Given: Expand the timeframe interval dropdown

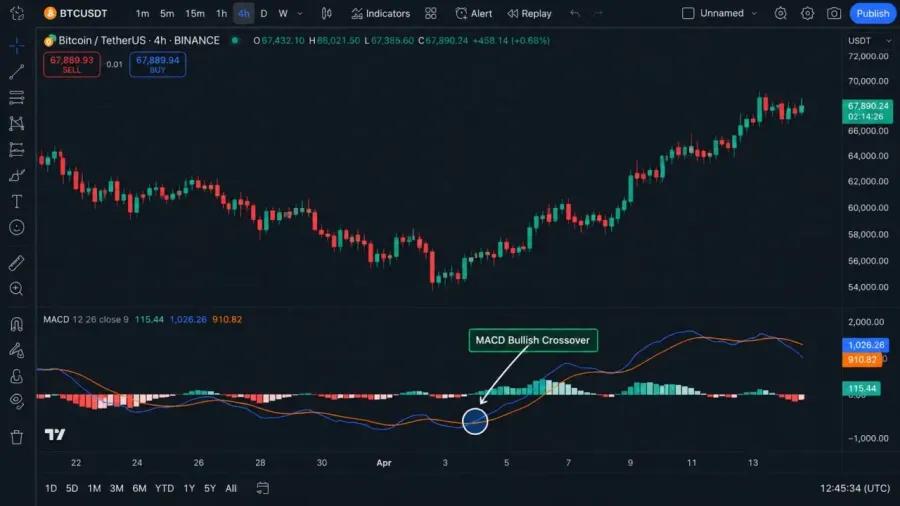Looking at the screenshot, I should pyautogui.click(x=300, y=13).
